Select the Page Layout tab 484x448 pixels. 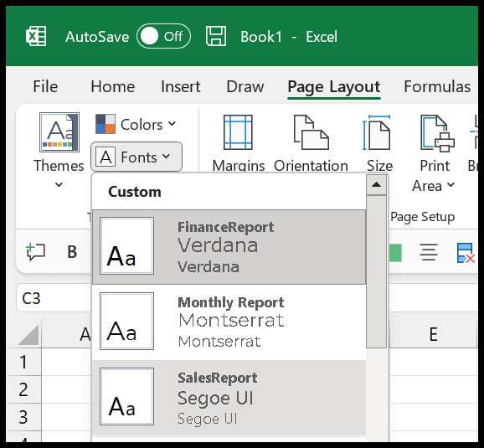(333, 87)
